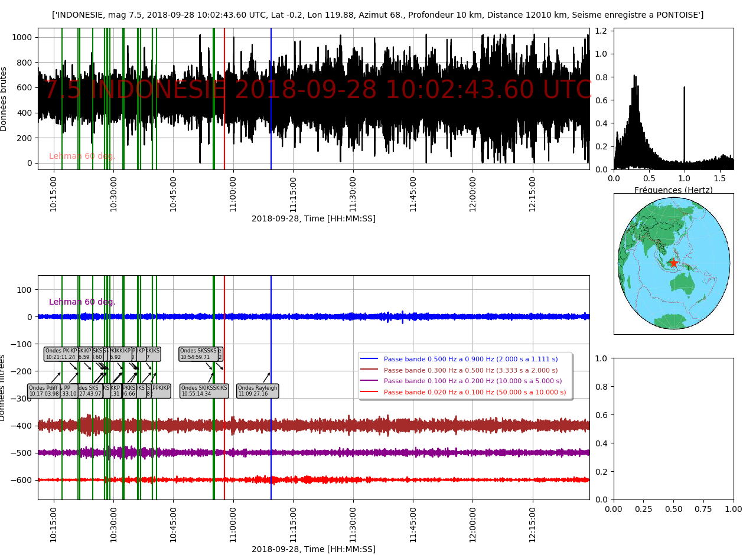Screen dimensions: 756x555
Task: Click the empty axes below the globe
Action: 673,428
